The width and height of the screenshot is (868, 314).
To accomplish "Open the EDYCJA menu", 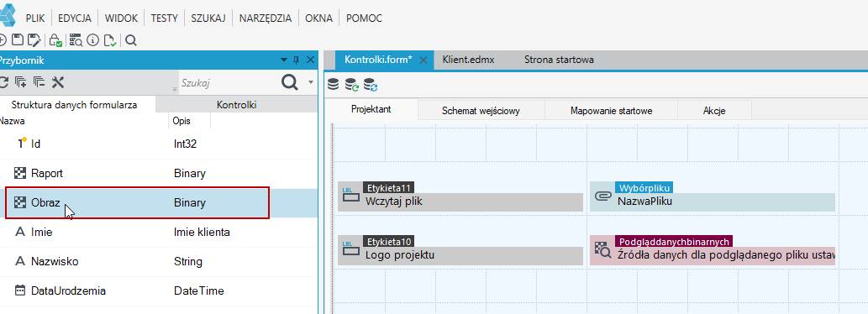I will 75,18.
